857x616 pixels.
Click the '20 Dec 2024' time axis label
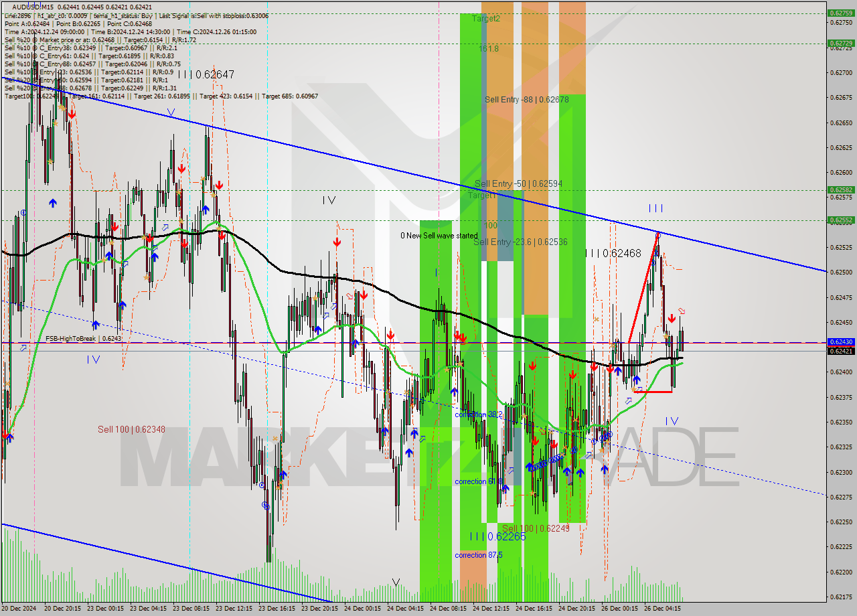[18, 609]
